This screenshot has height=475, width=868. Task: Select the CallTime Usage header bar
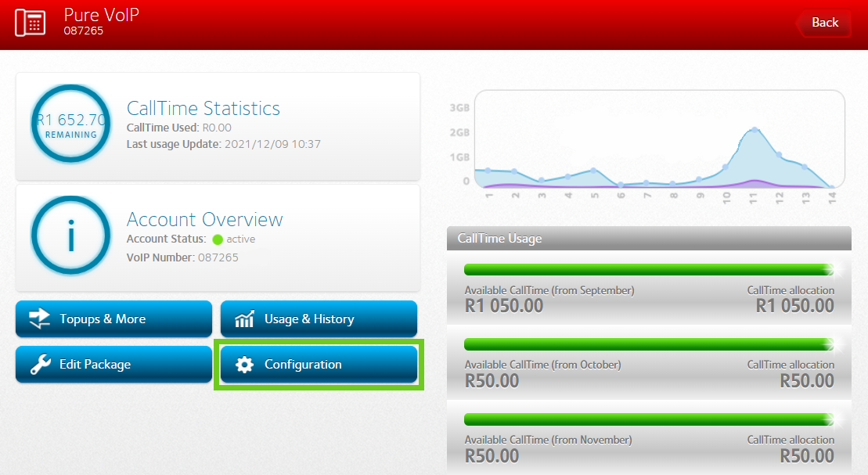(x=649, y=239)
